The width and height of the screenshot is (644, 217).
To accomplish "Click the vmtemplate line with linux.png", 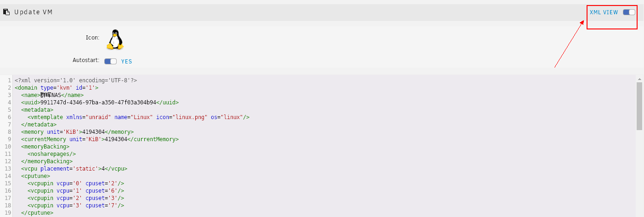I will coord(138,117).
